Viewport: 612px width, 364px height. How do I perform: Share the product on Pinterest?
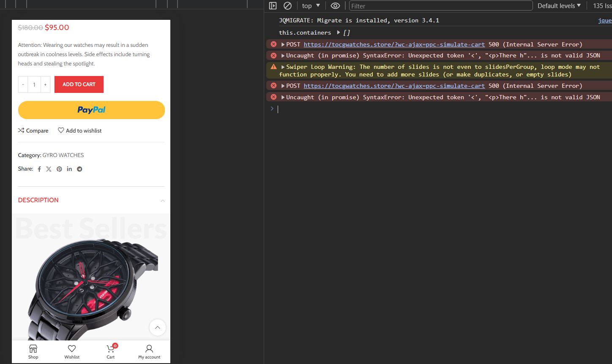point(59,169)
